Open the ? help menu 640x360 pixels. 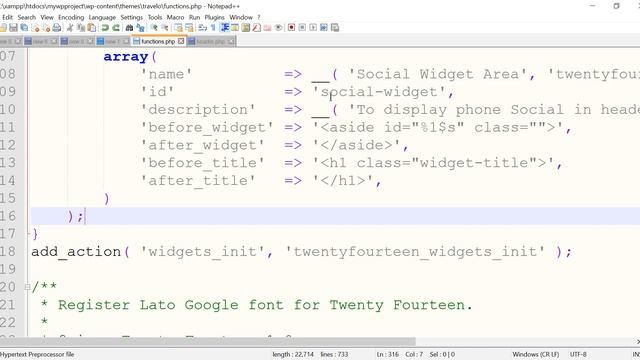258,17
